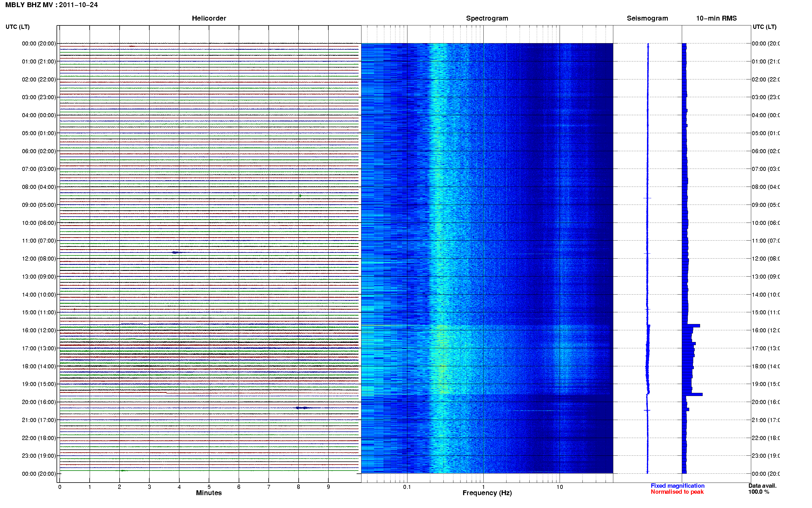The image size is (812, 508).
Task: Click the 0 tick on the Minutes axis
Action: click(x=60, y=487)
